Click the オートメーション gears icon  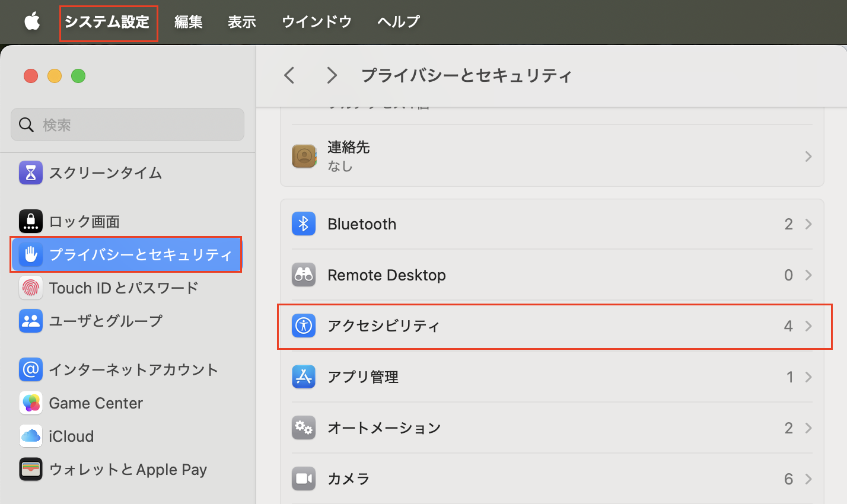click(304, 428)
